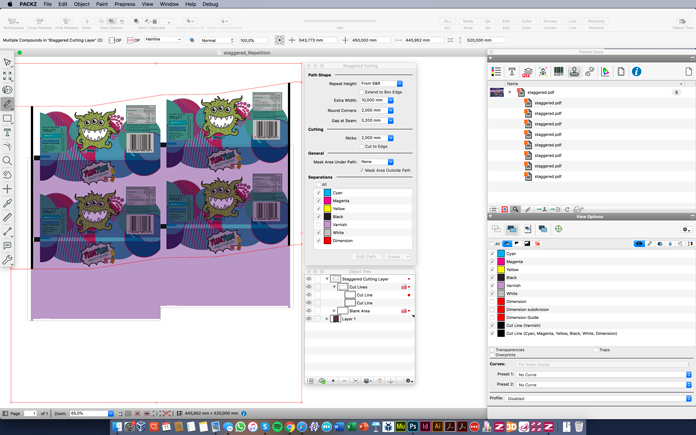This screenshot has width=696, height=435.
Task: Enable the Transparencies checkbox in View Options
Action: point(492,350)
